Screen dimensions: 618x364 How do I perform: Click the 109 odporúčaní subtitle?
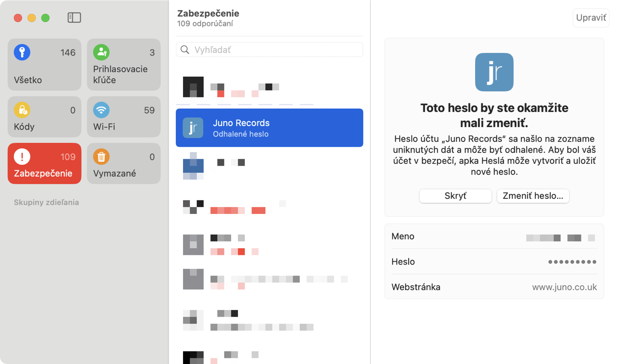click(205, 24)
